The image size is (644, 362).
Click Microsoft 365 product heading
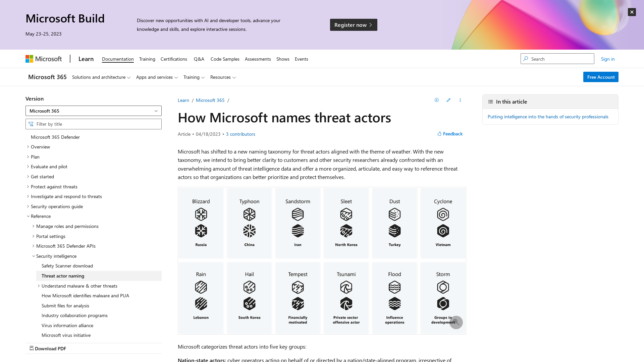47,77
